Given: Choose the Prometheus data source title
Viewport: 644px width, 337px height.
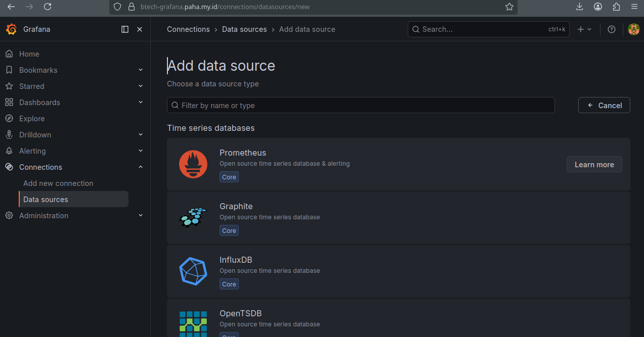Looking at the screenshot, I should pyautogui.click(x=243, y=153).
